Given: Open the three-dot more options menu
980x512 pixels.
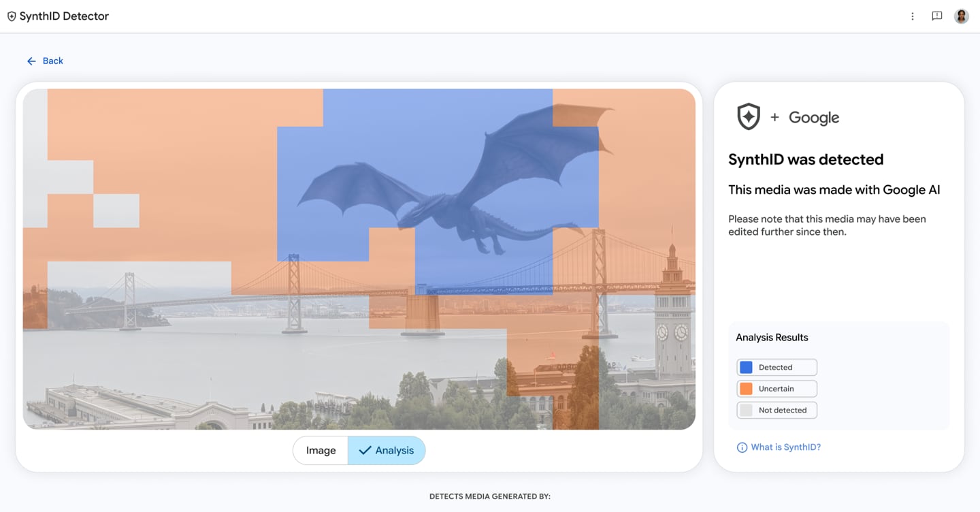Looking at the screenshot, I should (913, 16).
